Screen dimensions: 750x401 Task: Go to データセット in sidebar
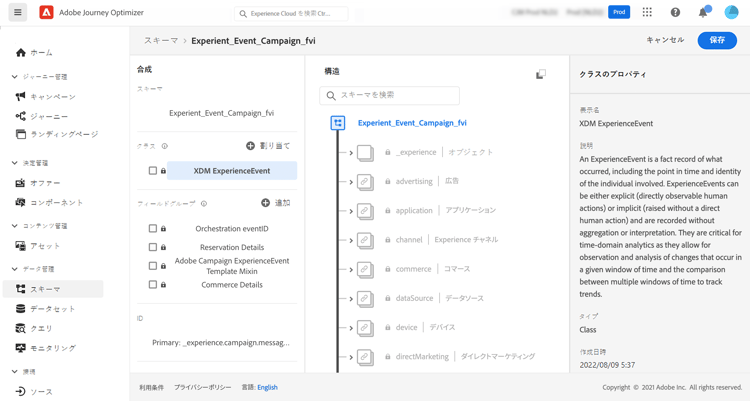(52, 309)
